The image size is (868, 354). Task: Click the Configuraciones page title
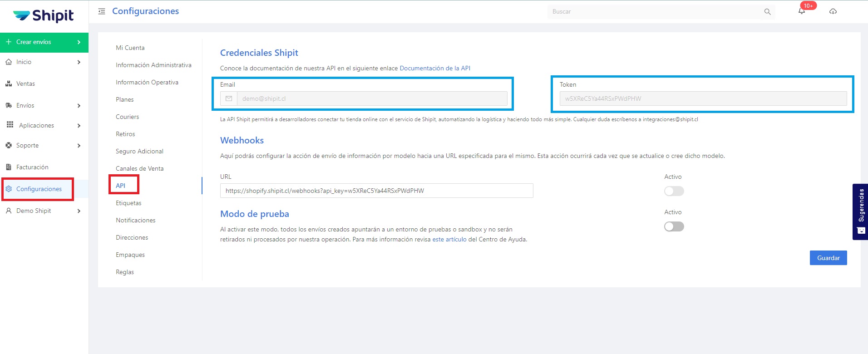click(145, 11)
